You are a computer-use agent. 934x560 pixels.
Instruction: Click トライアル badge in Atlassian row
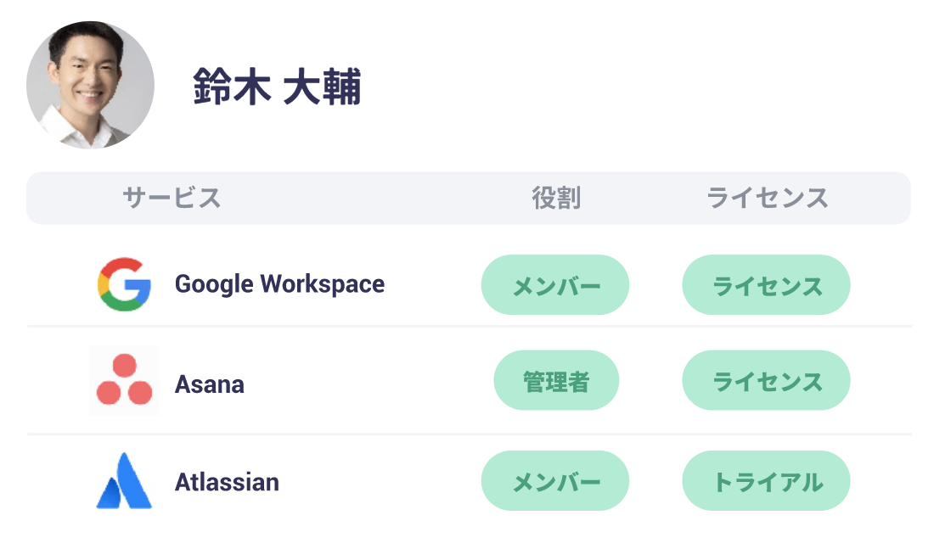(766, 481)
